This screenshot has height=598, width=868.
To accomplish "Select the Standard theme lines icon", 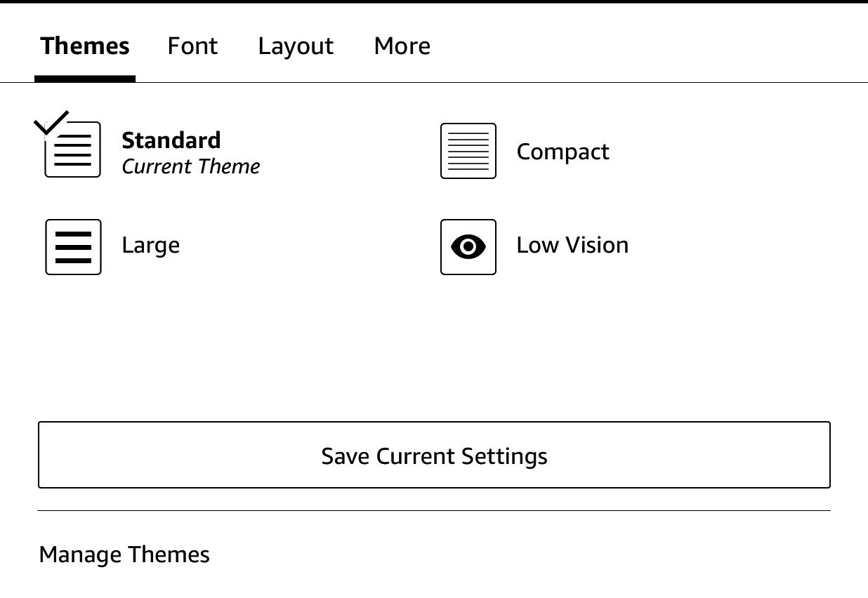I will 73,150.
